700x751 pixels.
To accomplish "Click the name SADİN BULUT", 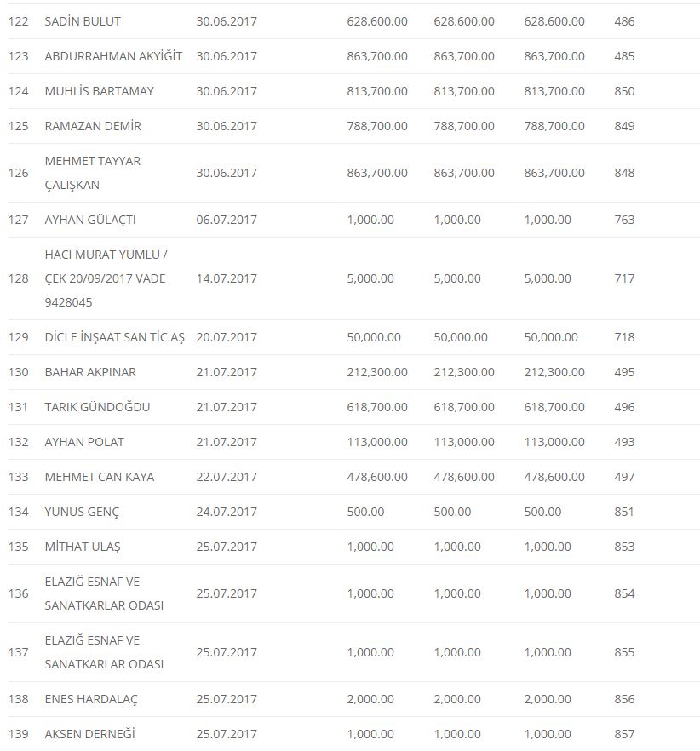I will coord(83,21).
